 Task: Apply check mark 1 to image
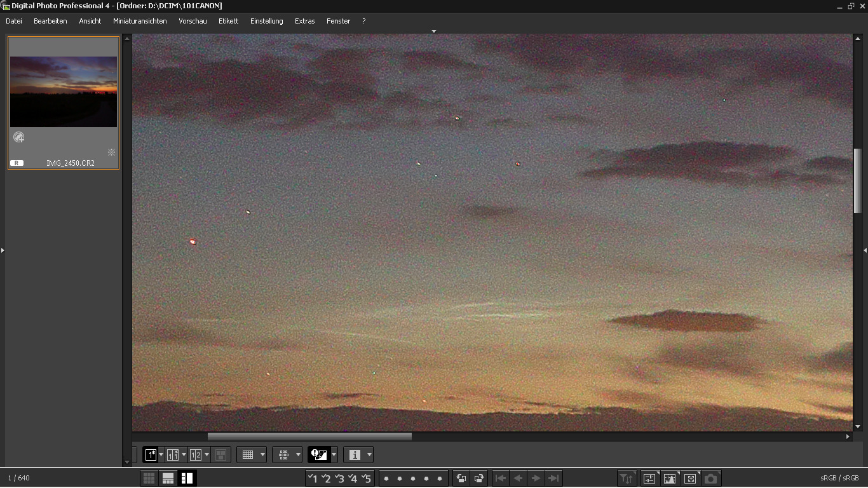coord(313,478)
